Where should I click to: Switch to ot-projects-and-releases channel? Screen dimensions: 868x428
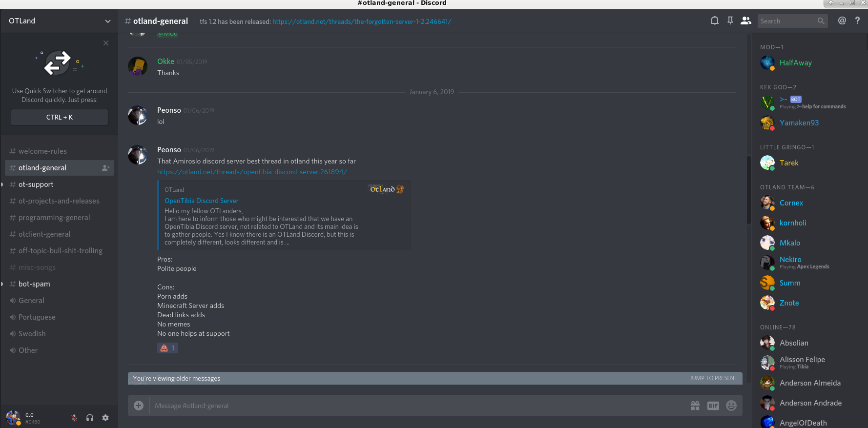click(60, 201)
